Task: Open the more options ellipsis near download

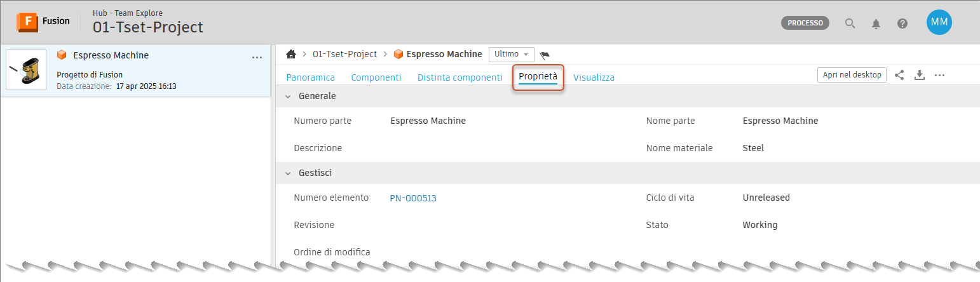Action: click(940, 75)
